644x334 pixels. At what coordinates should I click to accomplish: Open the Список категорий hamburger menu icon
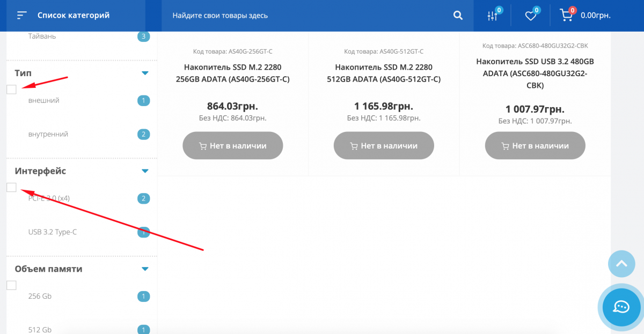pyautogui.click(x=22, y=16)
